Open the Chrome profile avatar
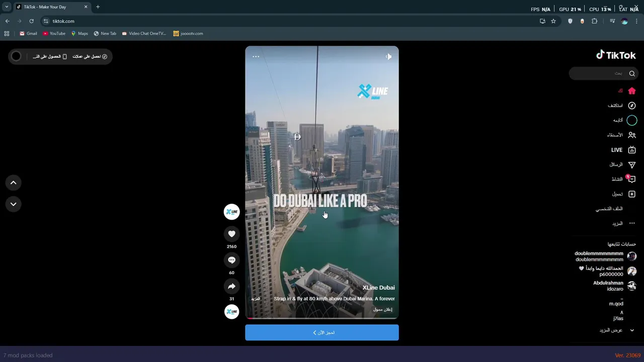 [624, 21]
